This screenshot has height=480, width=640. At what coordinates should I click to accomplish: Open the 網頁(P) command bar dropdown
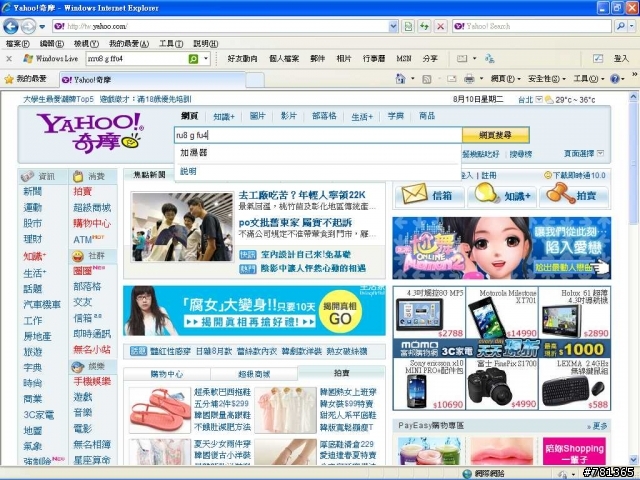click(x=505, y=79)
